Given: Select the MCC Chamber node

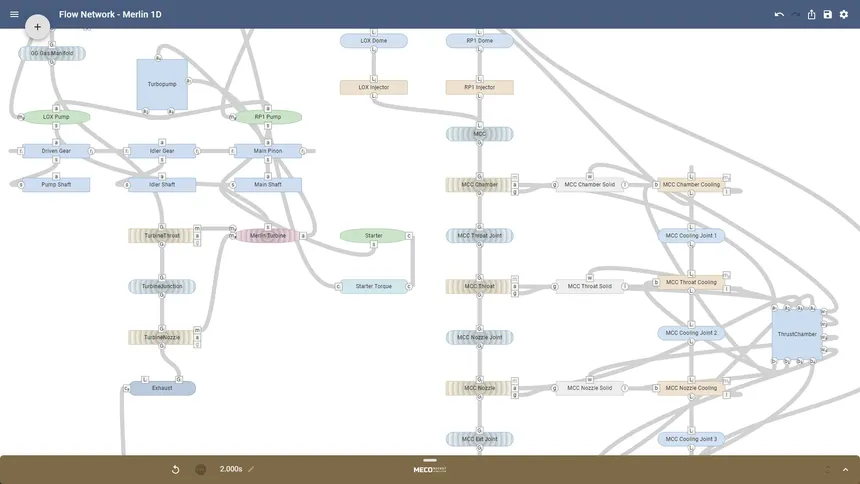Looking at the screenshot, I should click(479, 184).
